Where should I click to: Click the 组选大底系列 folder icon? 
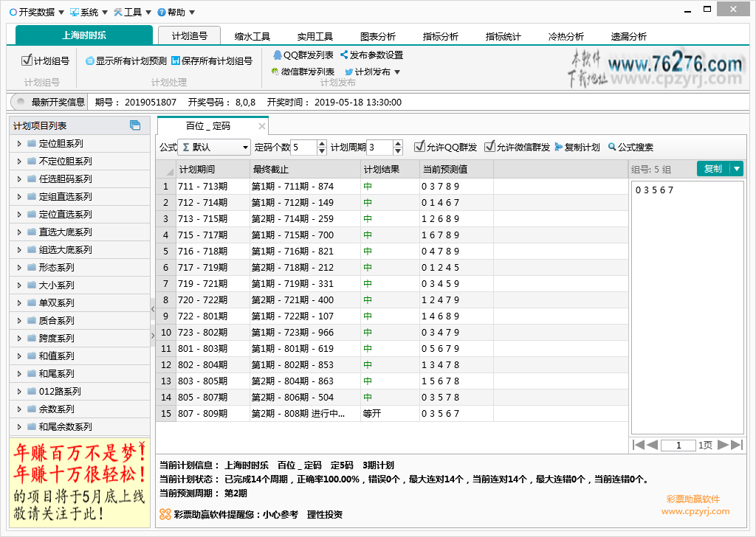point(32,249)
